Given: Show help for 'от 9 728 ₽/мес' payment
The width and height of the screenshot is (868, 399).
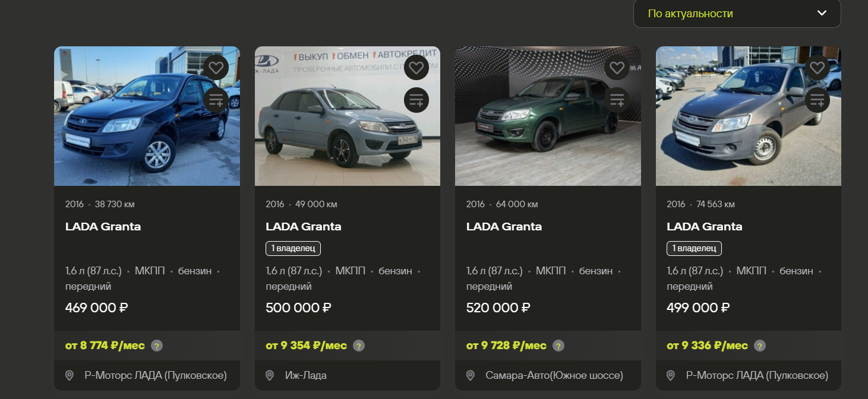Looking at the screenshot, I should click(x=558, y=346).
